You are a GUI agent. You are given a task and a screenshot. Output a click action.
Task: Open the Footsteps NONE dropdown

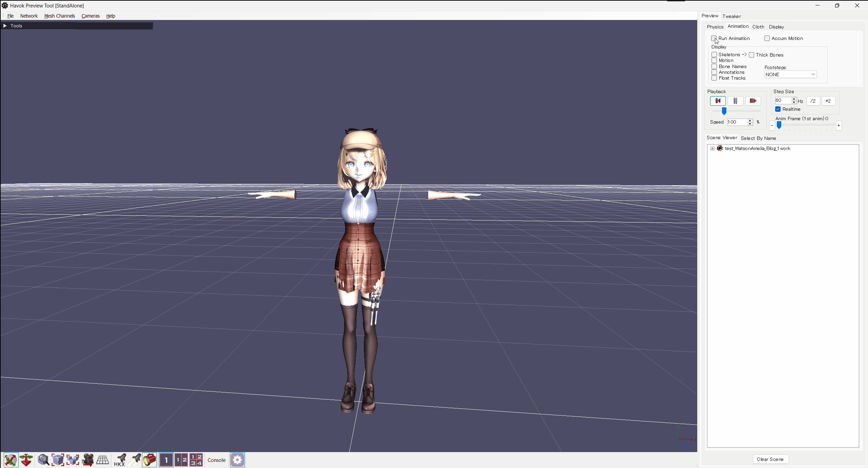[790, 75]
